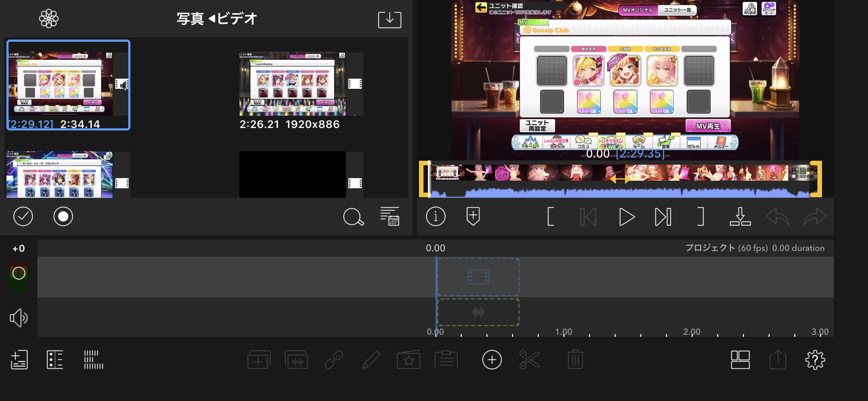Click the 2.00 timeline ruler mark
Screen dimensions: 868x401
click(692, 331)
